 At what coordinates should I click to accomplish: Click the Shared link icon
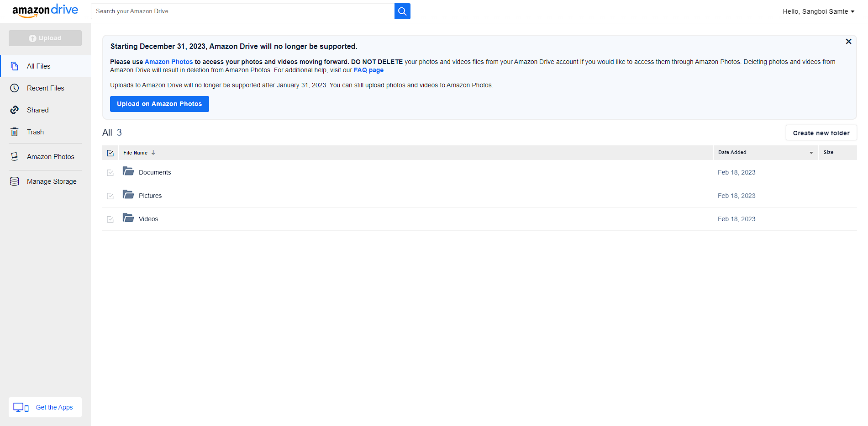15,110
